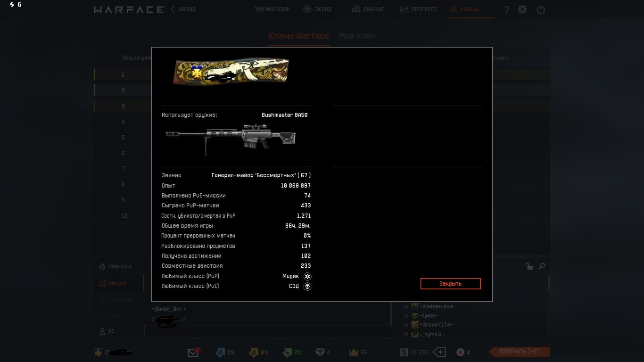644x362 pixels.
Task: Click the add currency plus icon
Action: (x=439, y=352)
